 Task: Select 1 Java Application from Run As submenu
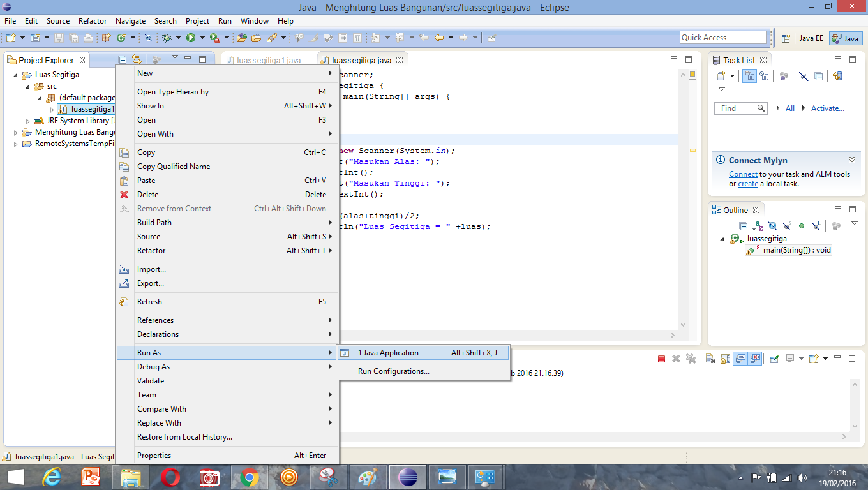click(423, 353)
